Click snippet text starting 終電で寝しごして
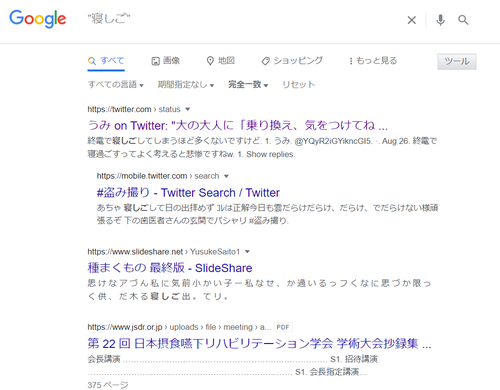This screenshot has width=500, height=390. pos(262,148)
